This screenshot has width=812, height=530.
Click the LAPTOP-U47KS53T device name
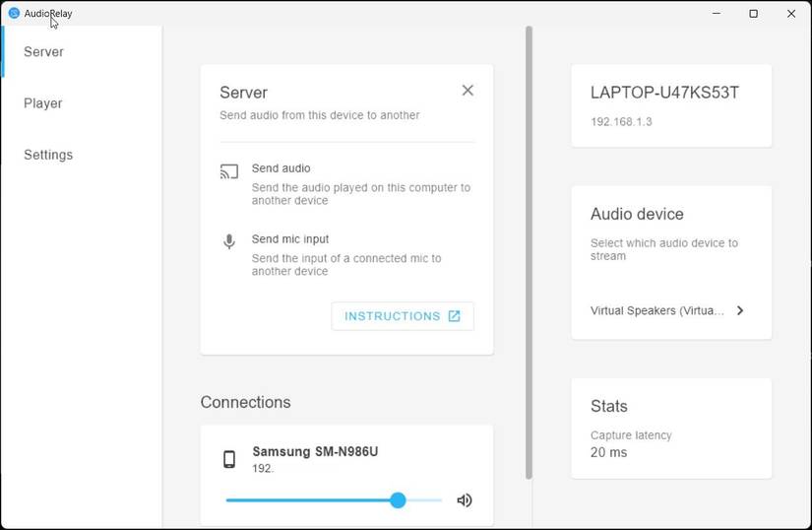point(664,93)
